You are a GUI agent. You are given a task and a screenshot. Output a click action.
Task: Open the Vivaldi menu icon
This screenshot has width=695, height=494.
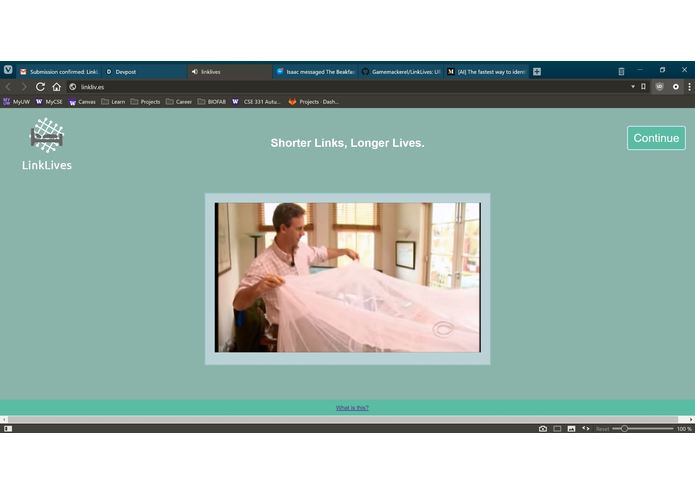coord(8,70)
